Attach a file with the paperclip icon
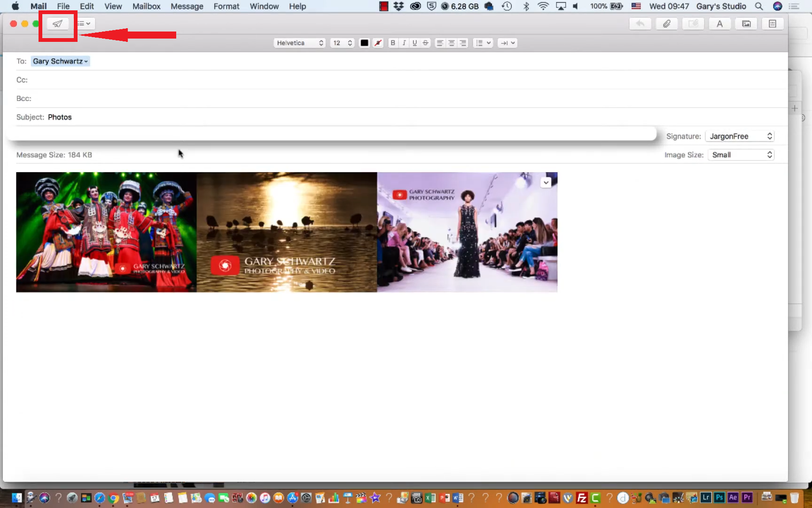812x508 pixels. pos(666,24)
